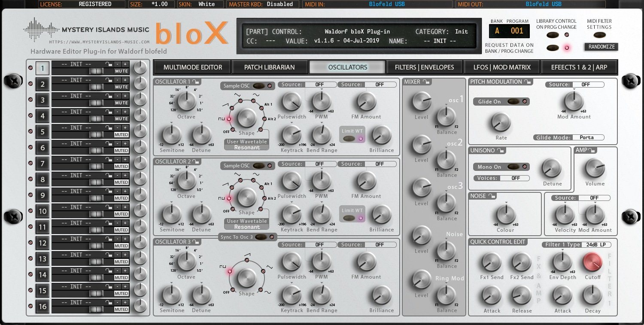Click the lock icon beside the Oscillator 1 title
Viewport: 644px width, 325px height.
(x=195, y=82)
